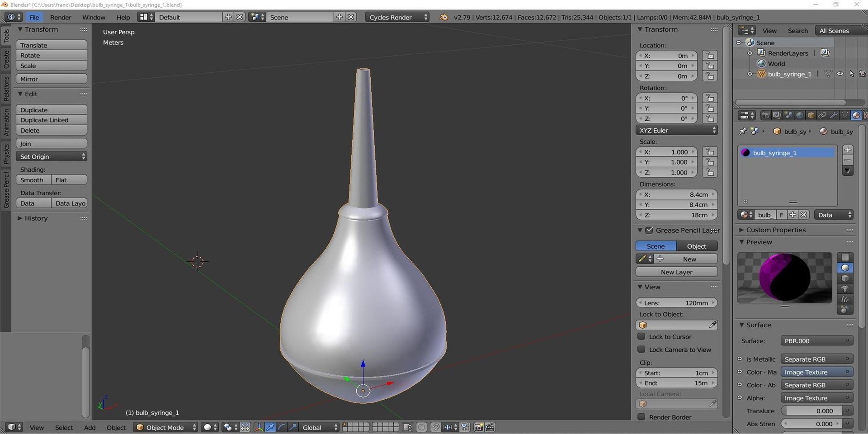
Task: Open the Cycles Render engine dropdown
Action: click(x=397, y=17)
